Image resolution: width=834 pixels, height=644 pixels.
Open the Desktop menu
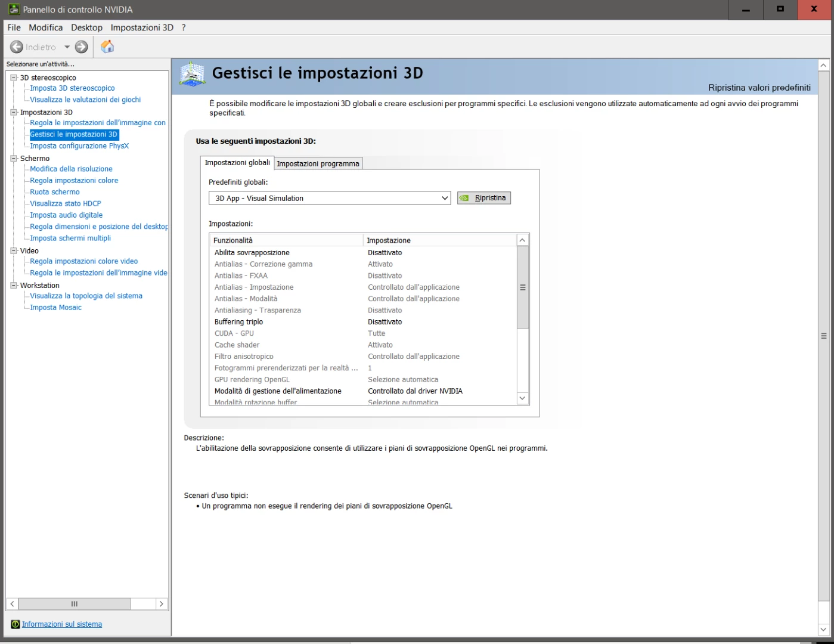pyautogui.click(x=87, y=27)
